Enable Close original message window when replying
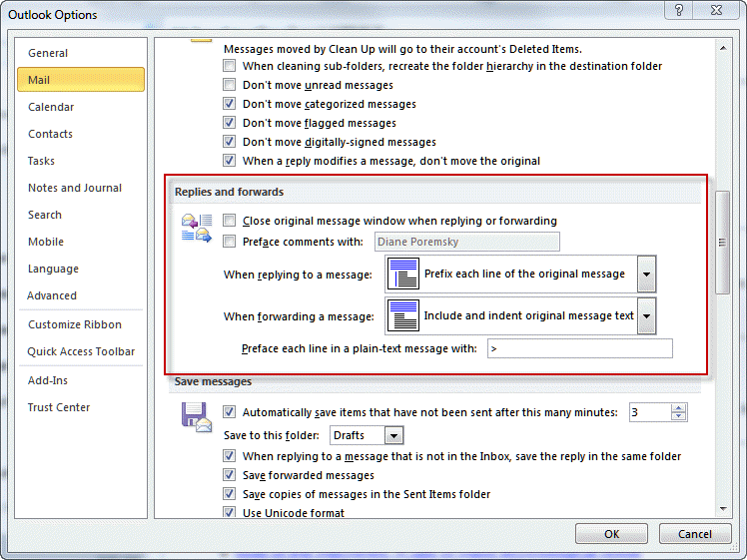The height and width of the screenshot is (560, 747). pos(229,221)
